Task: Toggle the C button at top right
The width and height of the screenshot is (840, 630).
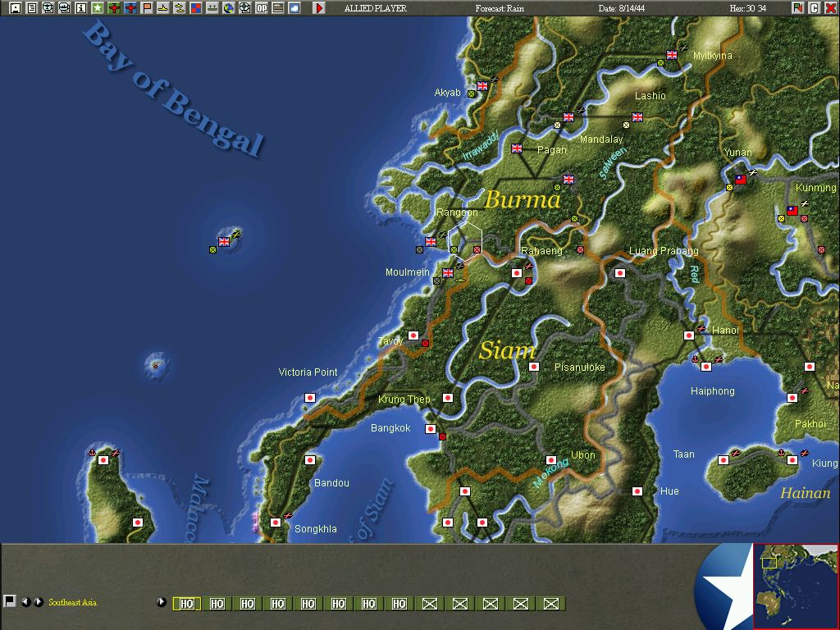Action: (815, 8)
